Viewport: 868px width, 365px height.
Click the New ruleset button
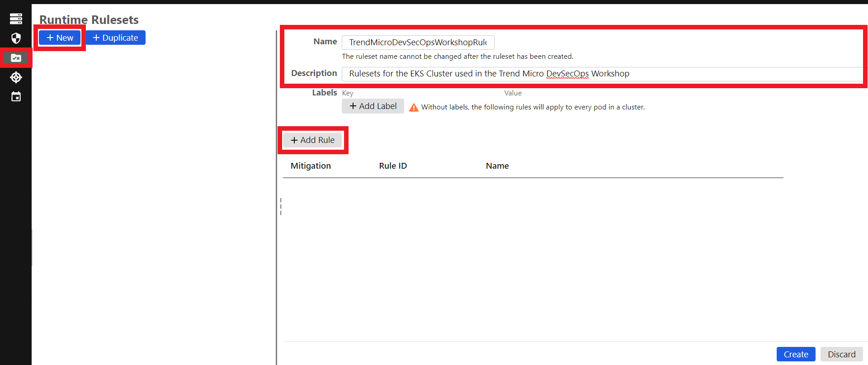pos(60,38)
